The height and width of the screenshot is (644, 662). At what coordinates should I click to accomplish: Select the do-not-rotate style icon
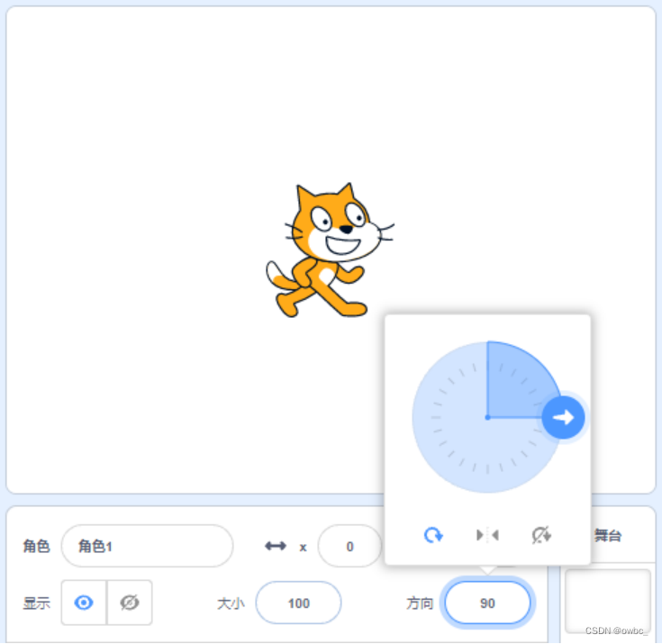pos(541,535)
